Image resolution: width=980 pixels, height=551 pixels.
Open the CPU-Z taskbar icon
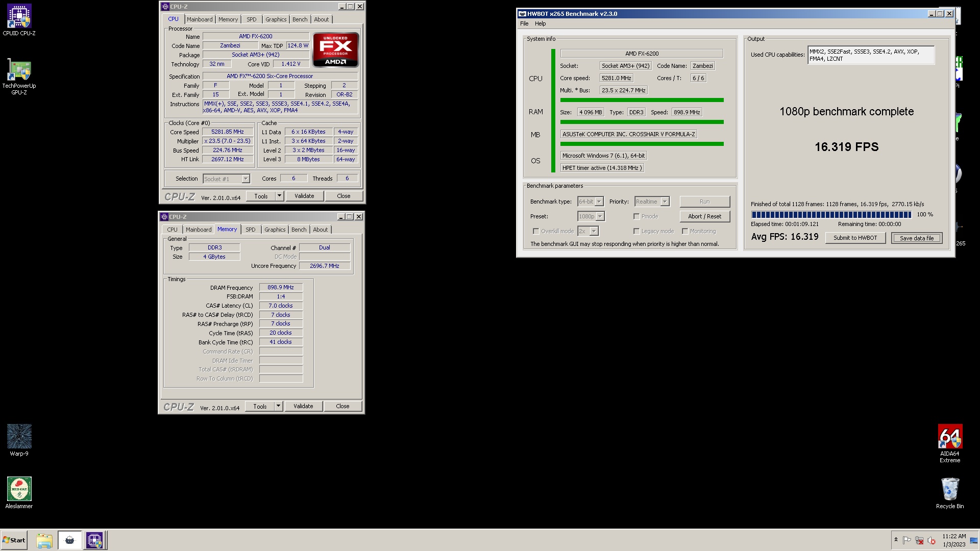click(x=94, y=540)
